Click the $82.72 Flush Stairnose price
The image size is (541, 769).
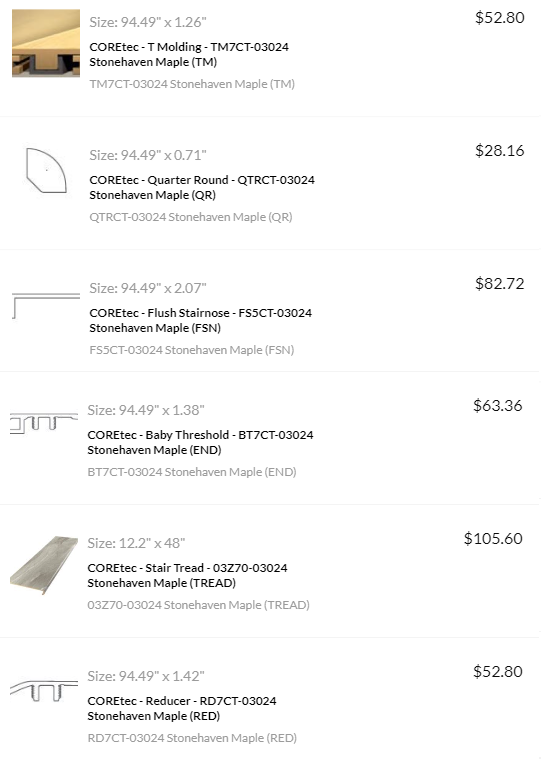[x=499, y=283]
